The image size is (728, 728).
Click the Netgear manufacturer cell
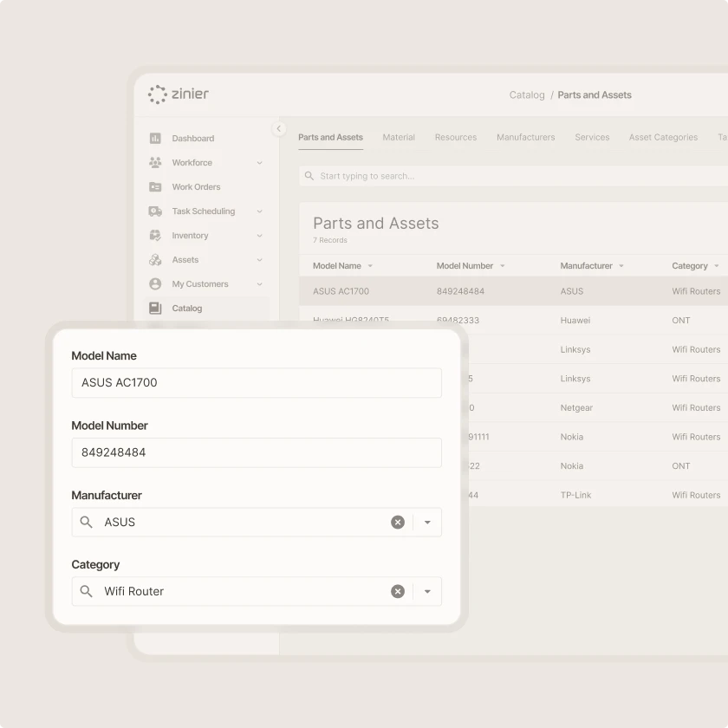pos(576,407)
